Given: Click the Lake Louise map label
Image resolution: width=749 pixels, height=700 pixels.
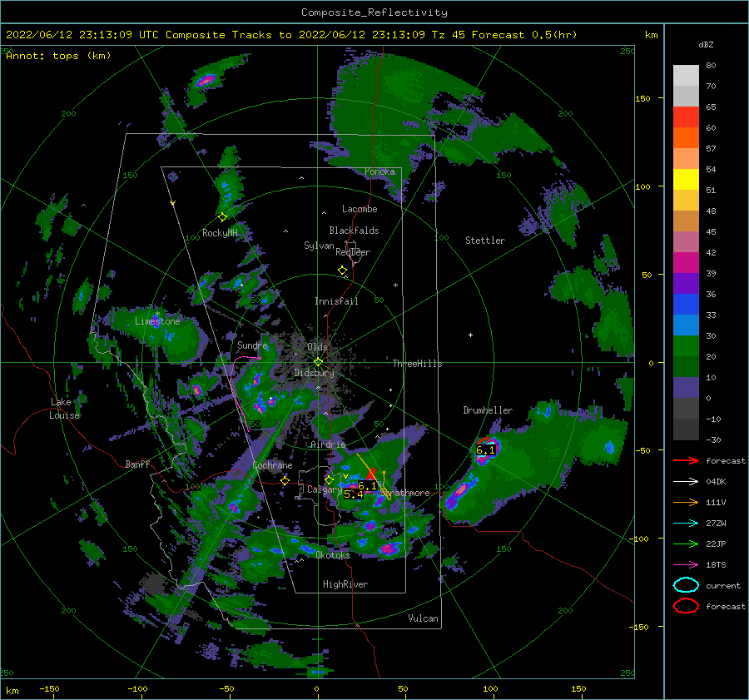Looking at the screenshot, I should 64,409.
